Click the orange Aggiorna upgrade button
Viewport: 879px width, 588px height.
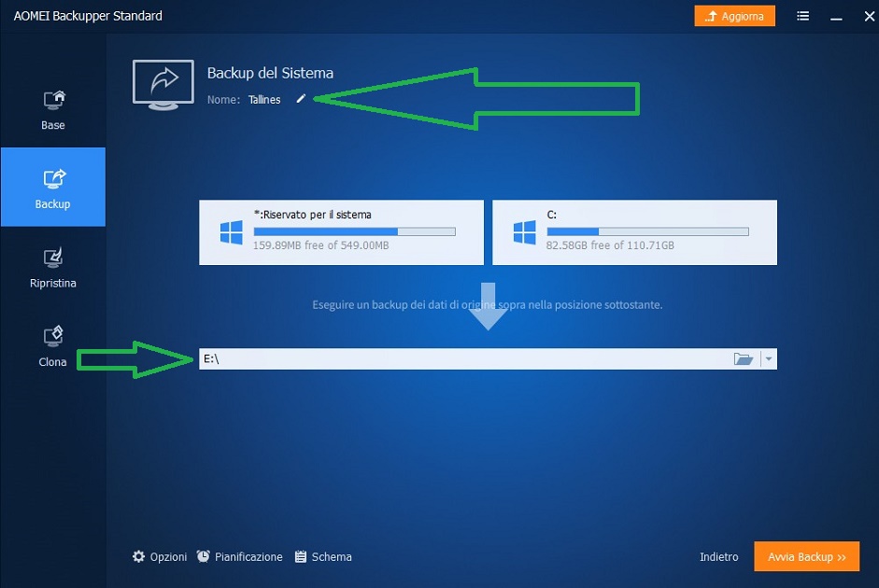[x=735, y=16]
